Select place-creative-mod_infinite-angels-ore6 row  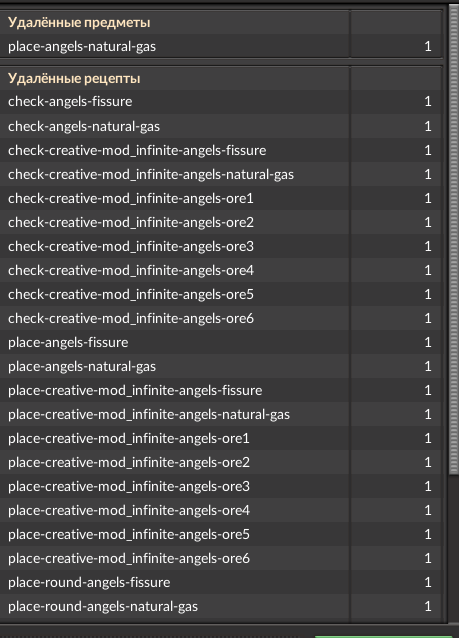click(221, 558)
